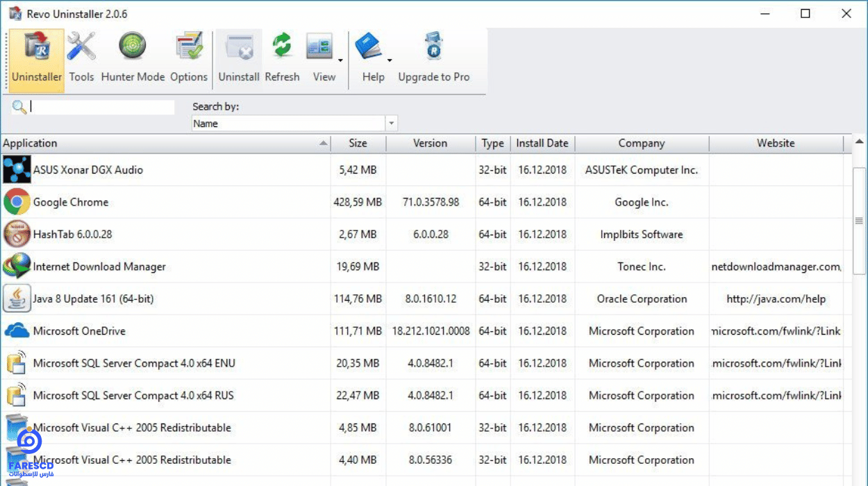Click the Google Inc. company cell
Screen dimensions: 868x486
[x=642, y=202]
